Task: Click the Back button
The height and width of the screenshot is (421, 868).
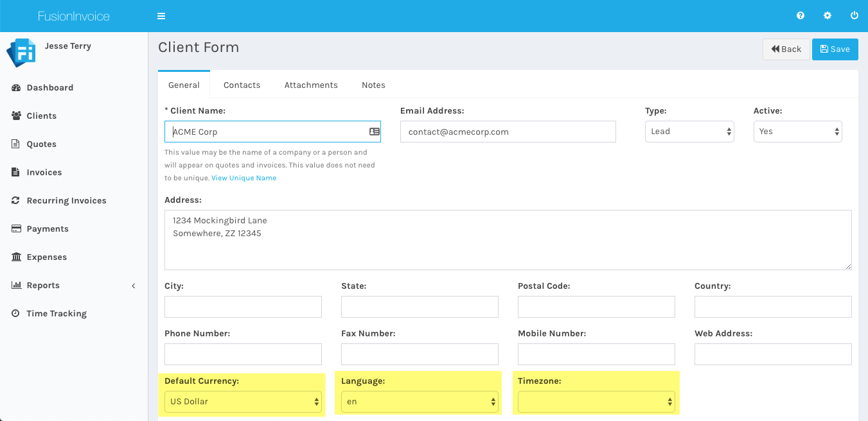Action: (786, 49)
